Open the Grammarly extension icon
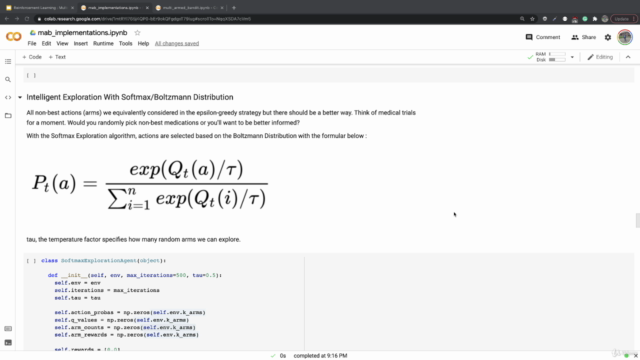The width and height of the screenshot is (640, 360). 585,19
